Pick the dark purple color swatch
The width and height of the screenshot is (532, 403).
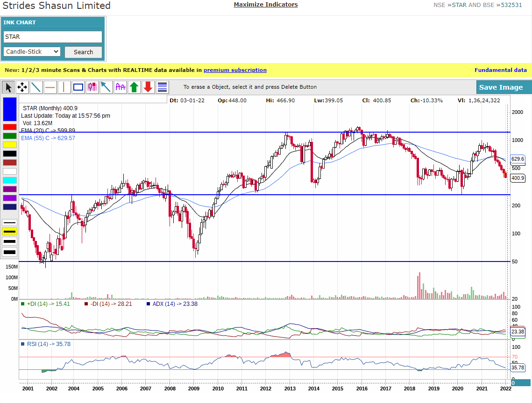(10, 189)
